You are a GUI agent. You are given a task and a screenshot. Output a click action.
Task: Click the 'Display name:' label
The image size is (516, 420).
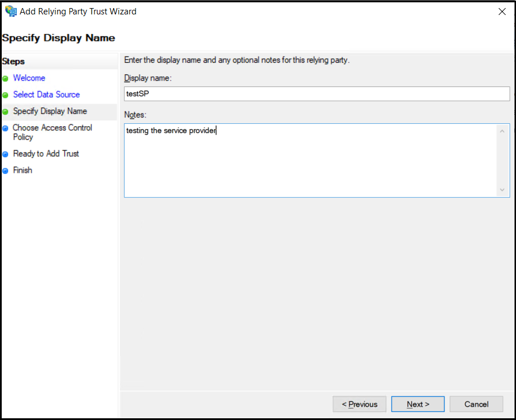pos(148,78)
